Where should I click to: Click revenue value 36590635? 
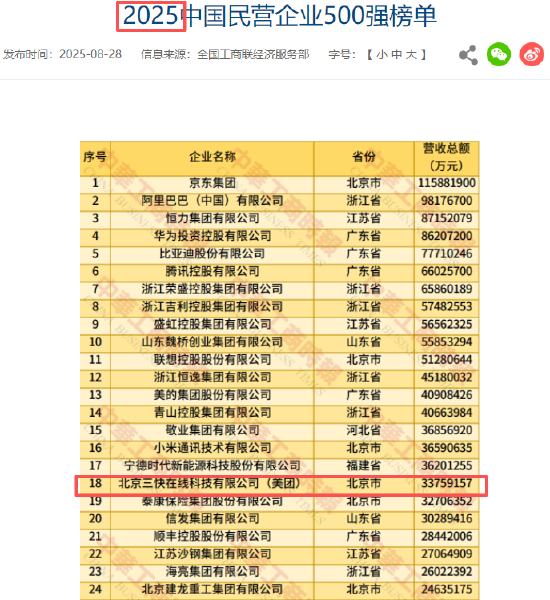coord(447,448)
